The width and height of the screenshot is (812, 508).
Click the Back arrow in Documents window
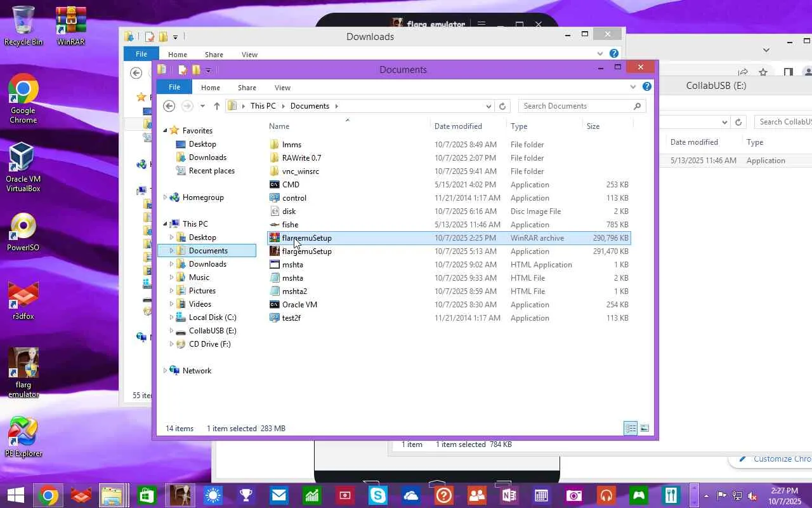169,106
